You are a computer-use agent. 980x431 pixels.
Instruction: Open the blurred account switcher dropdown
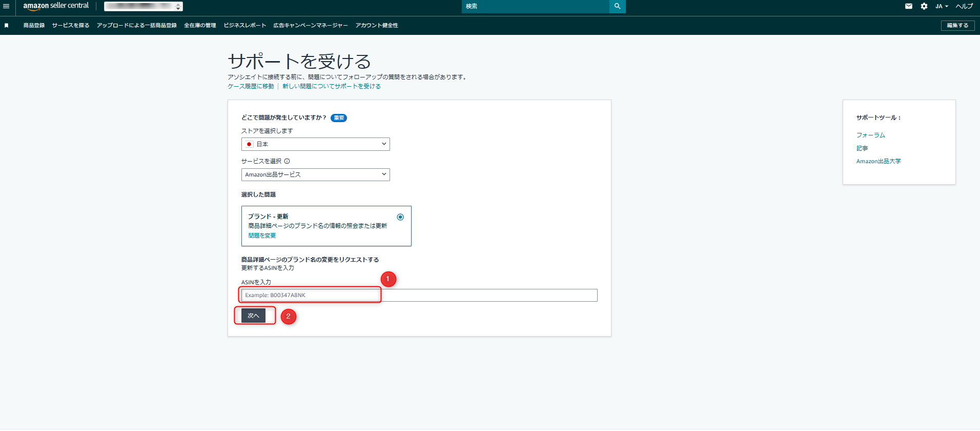coord(144,6)
